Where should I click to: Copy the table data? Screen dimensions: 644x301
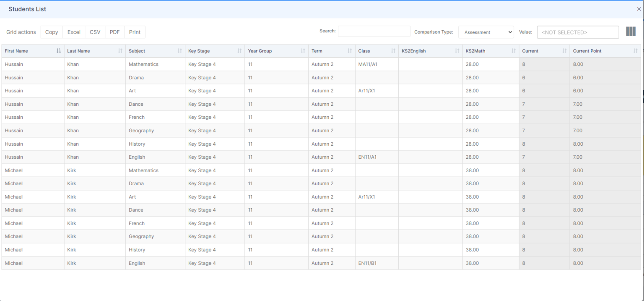click(x=51, y=32)
